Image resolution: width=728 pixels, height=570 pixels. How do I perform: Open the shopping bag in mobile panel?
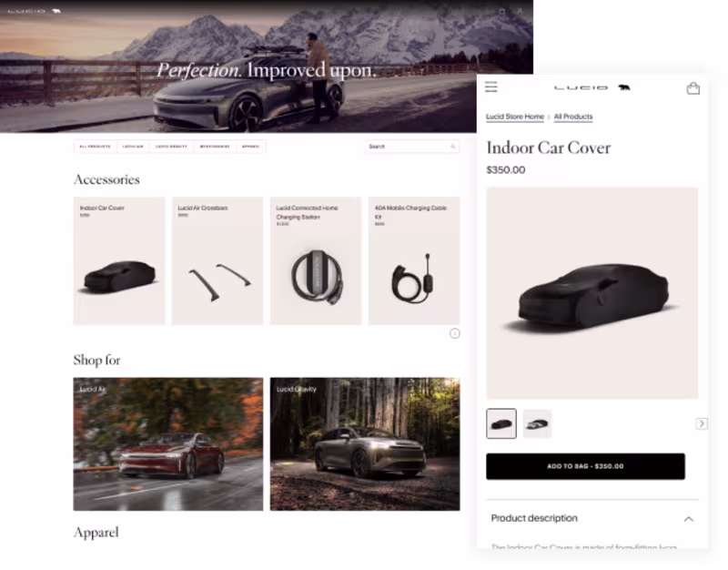pos(693,88)
